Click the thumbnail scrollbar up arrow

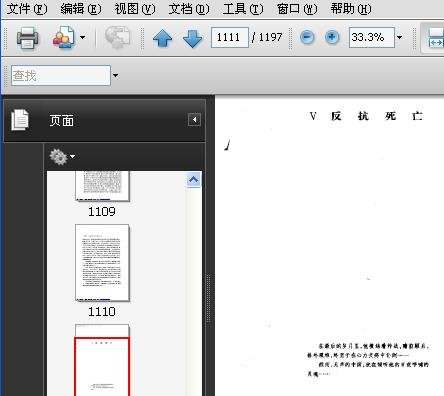coord(194,180)
